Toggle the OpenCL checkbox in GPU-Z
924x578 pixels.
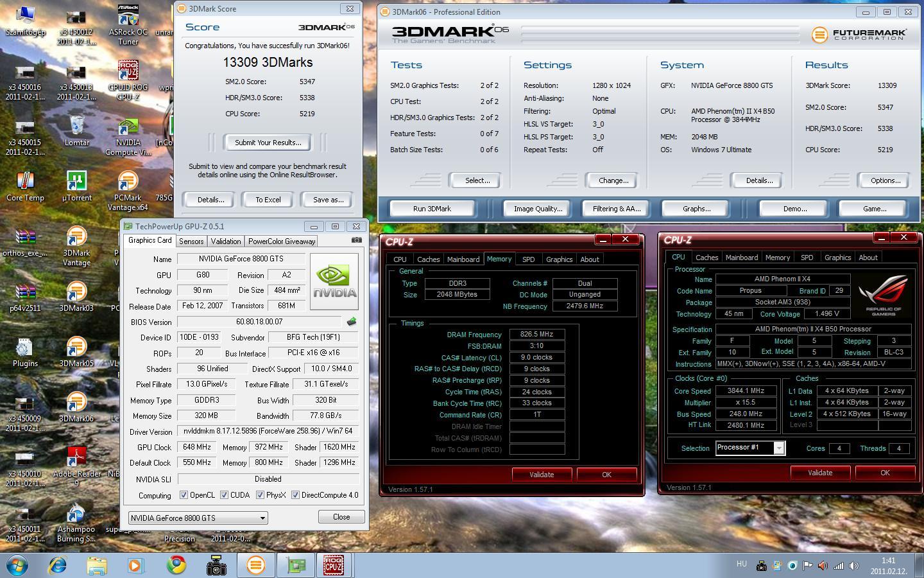pos(184,495)
